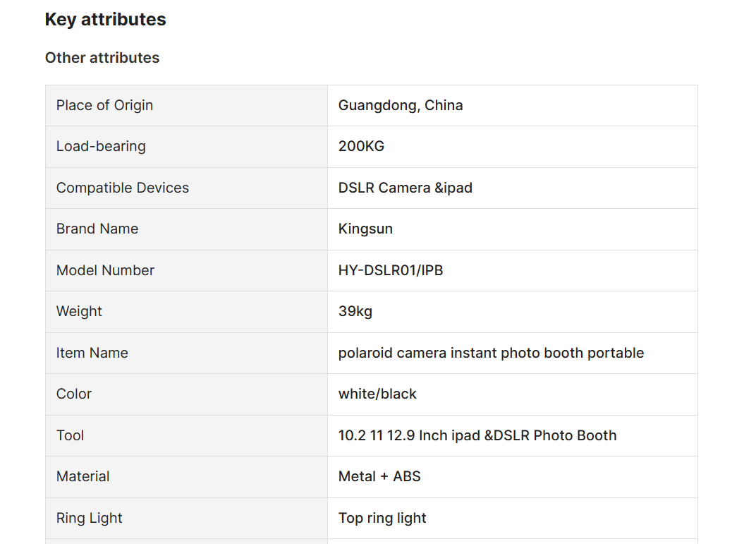756x544 pixels.
Task: Click the 39kg weight value
Action: [x=355, y=312]
